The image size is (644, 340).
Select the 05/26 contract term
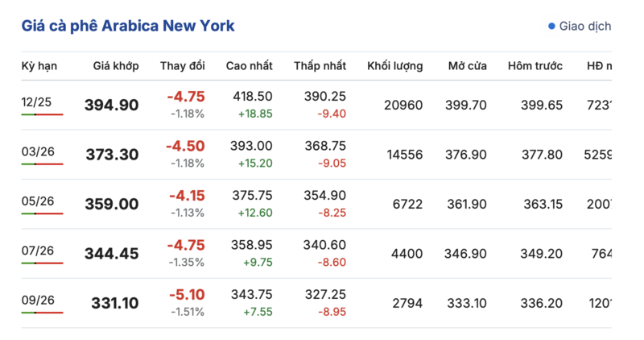(37, 201)
